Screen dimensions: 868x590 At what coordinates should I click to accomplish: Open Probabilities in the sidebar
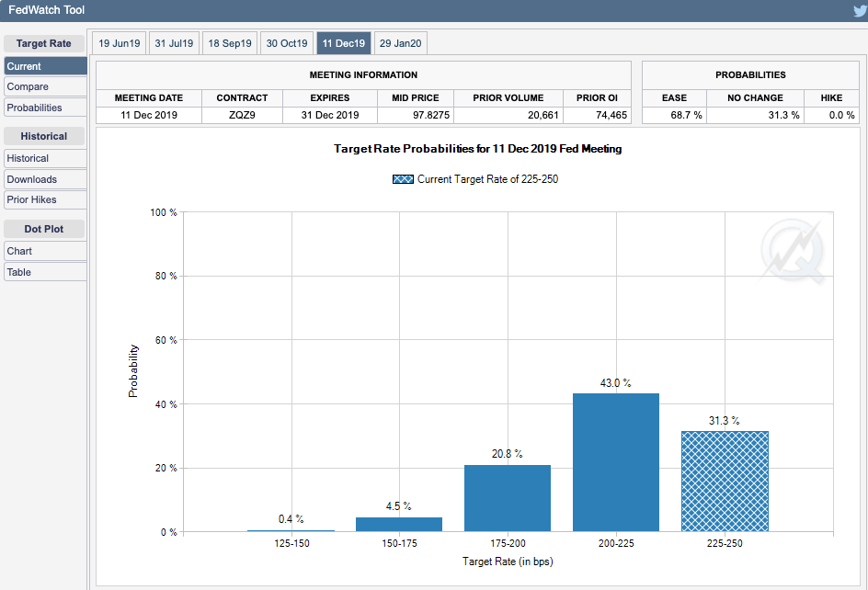tap(45, 108)
